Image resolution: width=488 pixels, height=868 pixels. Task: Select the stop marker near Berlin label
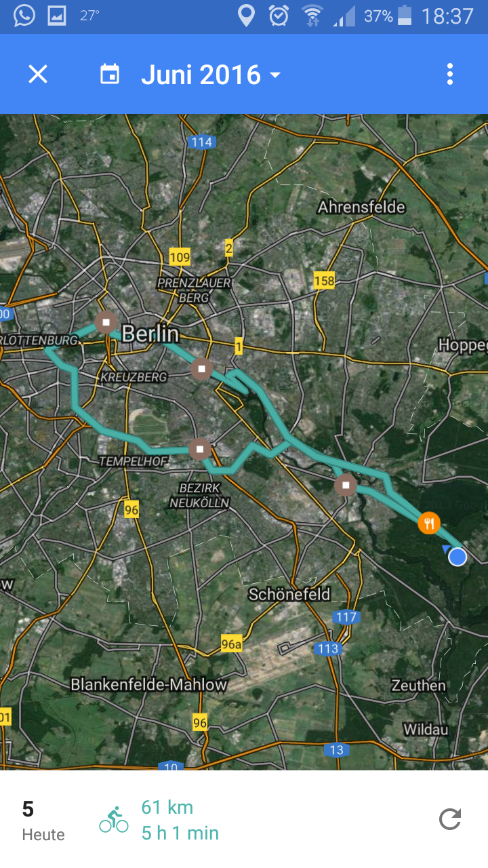pyautogui.click(x=106, y=322)
